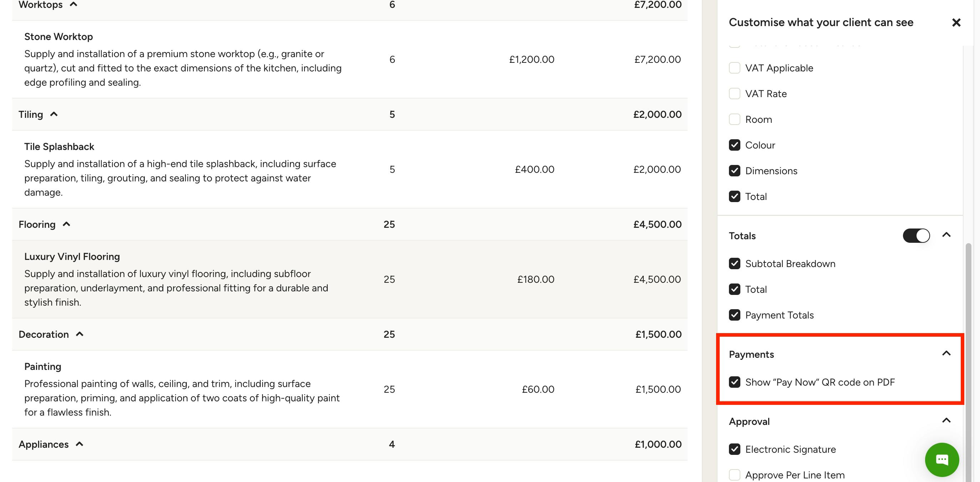Collapse the Worktops section chevron
980x482 pixels.
[74, 5]
